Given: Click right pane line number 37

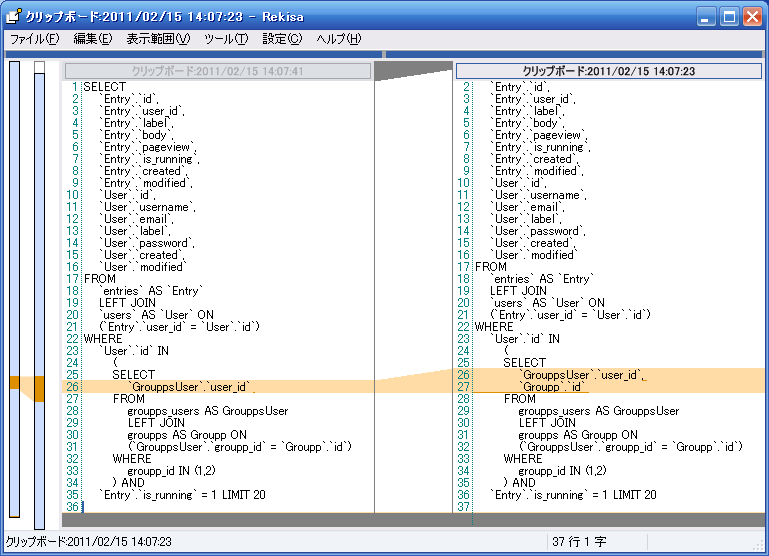Looking at the screenshot, I should (463, 506).
